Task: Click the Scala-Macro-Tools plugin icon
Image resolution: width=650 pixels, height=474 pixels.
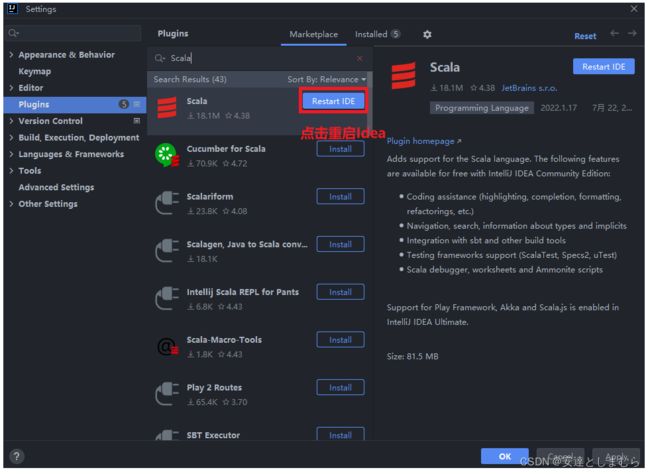Action: [x=167, y=346]
